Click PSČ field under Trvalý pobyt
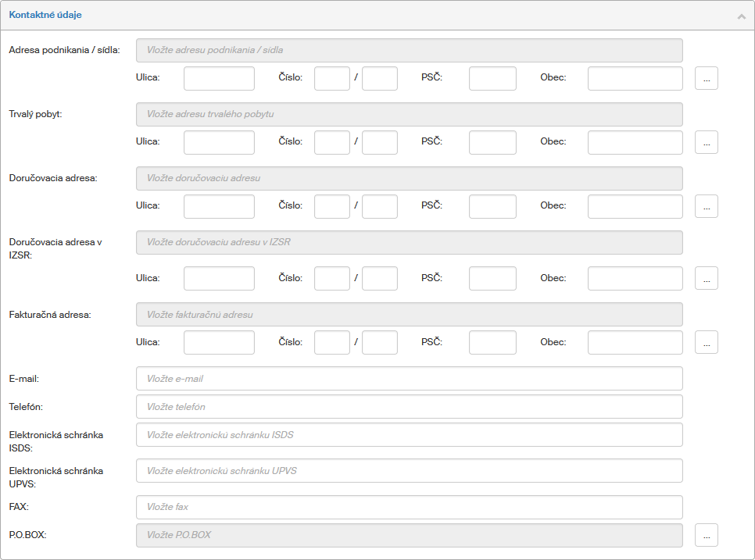Image resolution: width=755 pixels, height=560 pixels. pos(492,142)
